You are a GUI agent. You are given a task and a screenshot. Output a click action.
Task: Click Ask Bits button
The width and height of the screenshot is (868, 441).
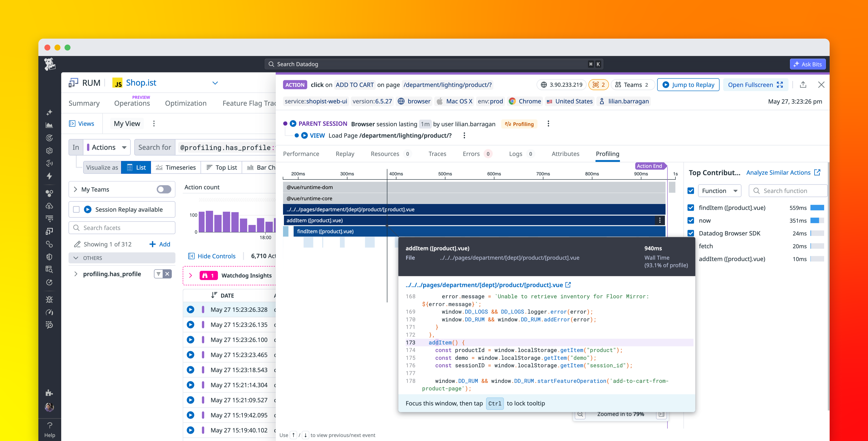807,64
